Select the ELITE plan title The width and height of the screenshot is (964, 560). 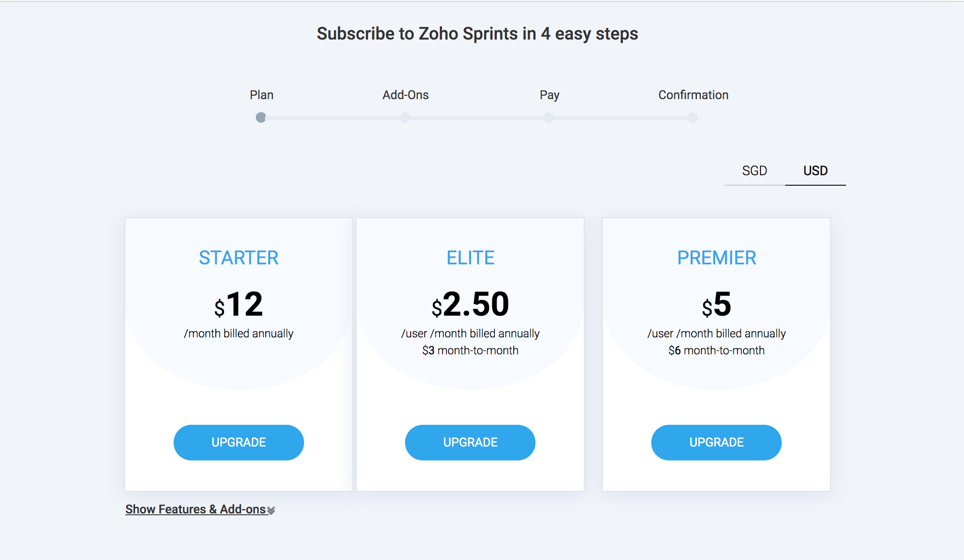click(470, 258)
